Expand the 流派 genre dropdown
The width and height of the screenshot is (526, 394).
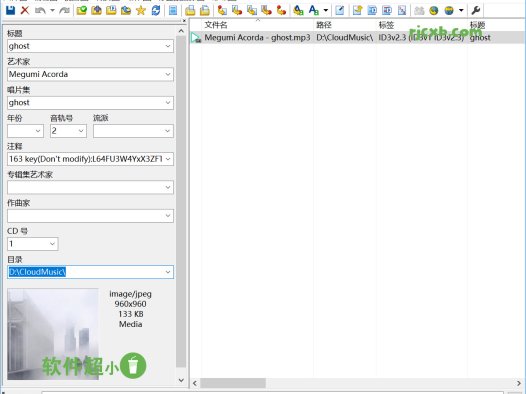coord(168,131)
